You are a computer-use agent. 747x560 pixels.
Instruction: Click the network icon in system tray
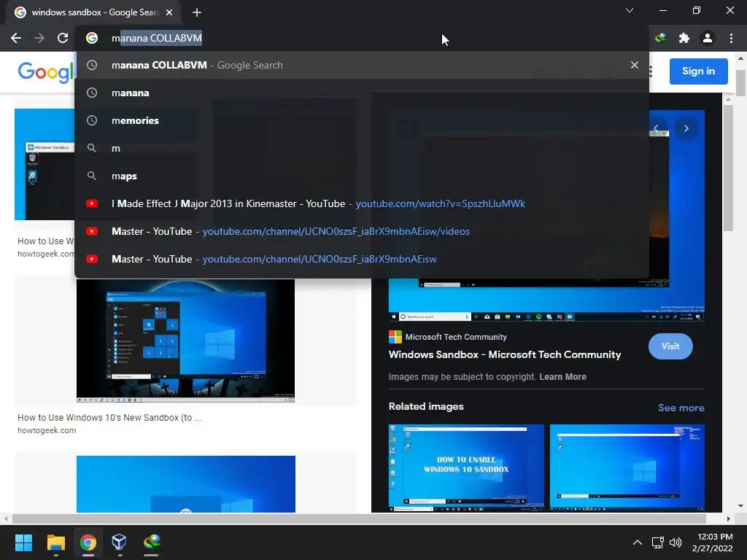click(x=658, y=542)
